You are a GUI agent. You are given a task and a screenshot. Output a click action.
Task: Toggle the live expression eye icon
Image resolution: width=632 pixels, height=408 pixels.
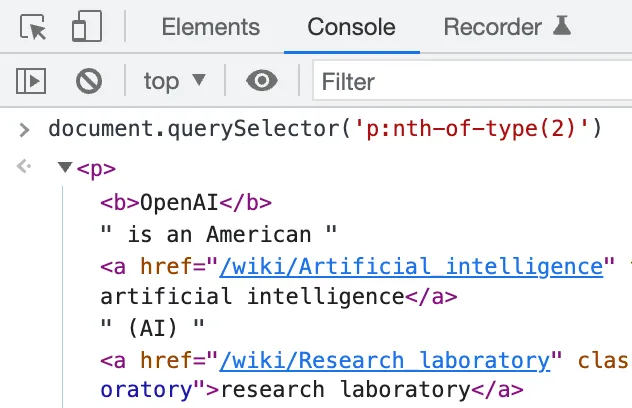point(262,81)
